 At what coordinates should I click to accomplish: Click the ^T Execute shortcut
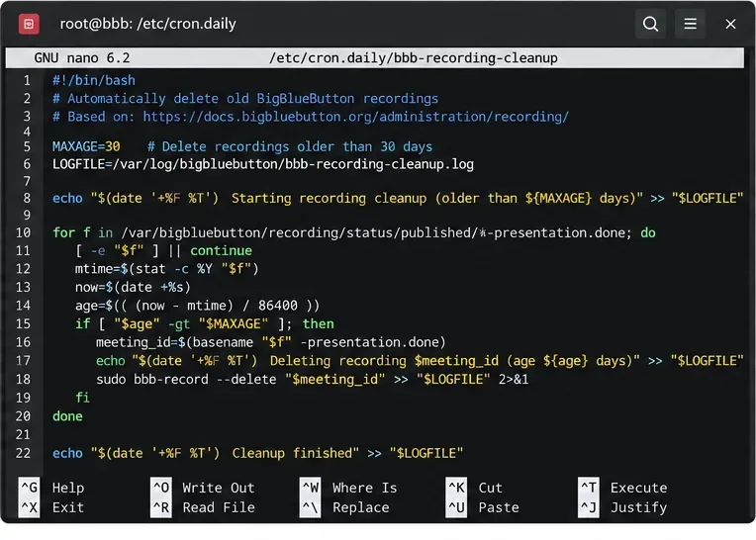623,488
